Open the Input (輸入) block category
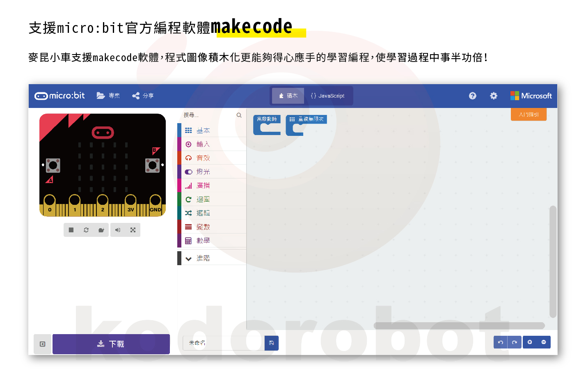The height and width of the screenshot is (392, 588). pyautogui.click(x=212, y=144)
